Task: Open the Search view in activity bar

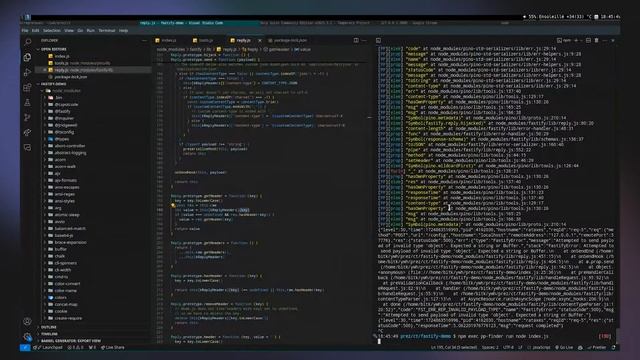Action: (27, 42)
